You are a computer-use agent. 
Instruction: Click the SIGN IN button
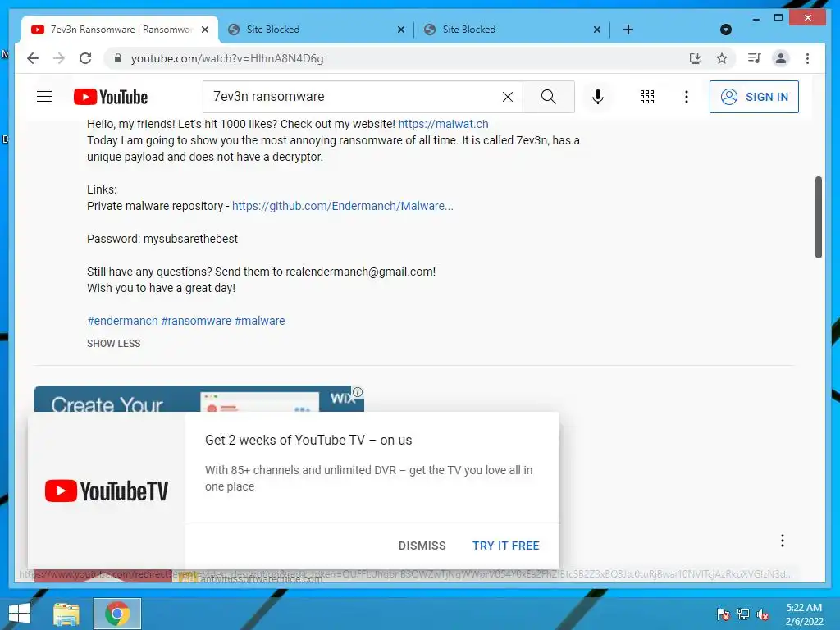pyautogui.click(x=754, y=97)
